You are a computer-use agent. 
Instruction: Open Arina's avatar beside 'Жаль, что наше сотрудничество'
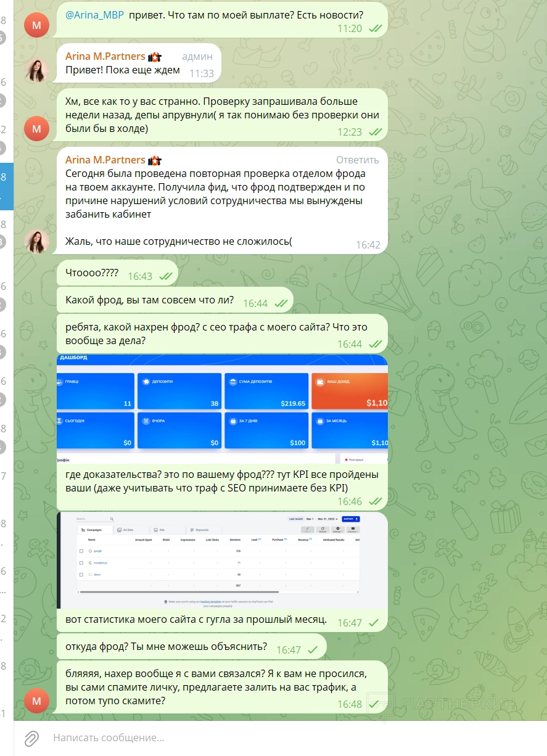36,241
